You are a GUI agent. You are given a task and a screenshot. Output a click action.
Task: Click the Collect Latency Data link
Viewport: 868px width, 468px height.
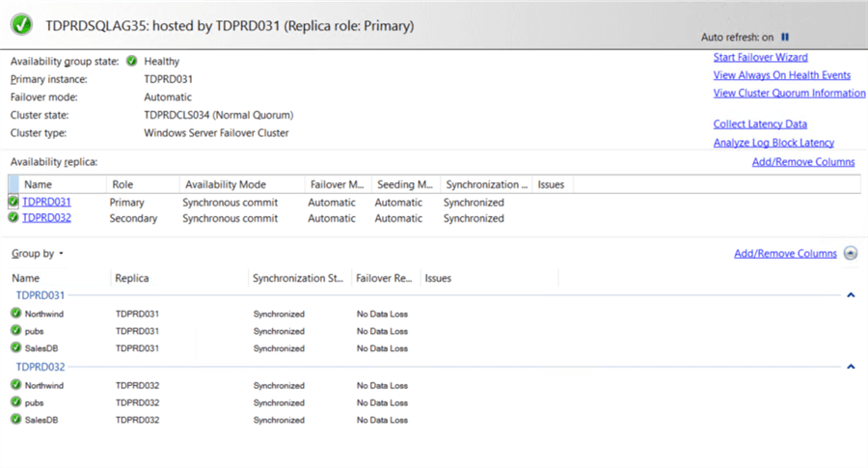coord(760,124)
